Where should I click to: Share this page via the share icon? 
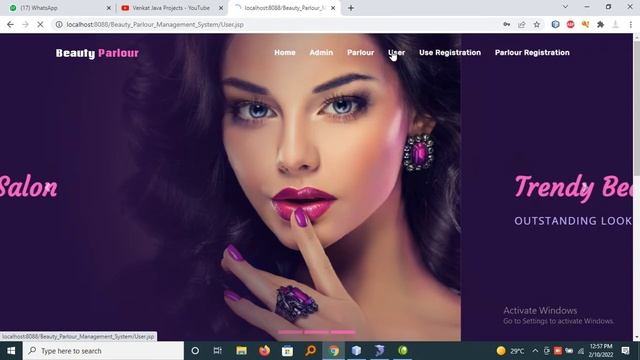(522, 24)
